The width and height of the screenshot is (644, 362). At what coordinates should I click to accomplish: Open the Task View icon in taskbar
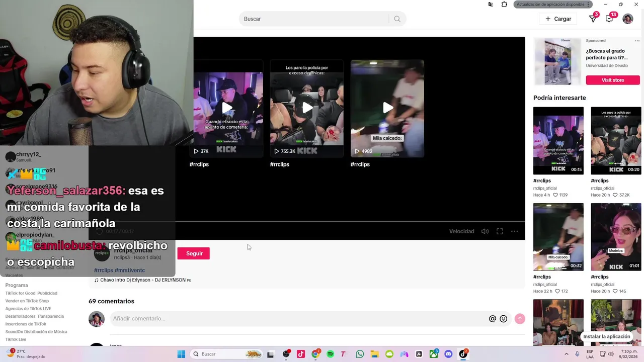271,354
